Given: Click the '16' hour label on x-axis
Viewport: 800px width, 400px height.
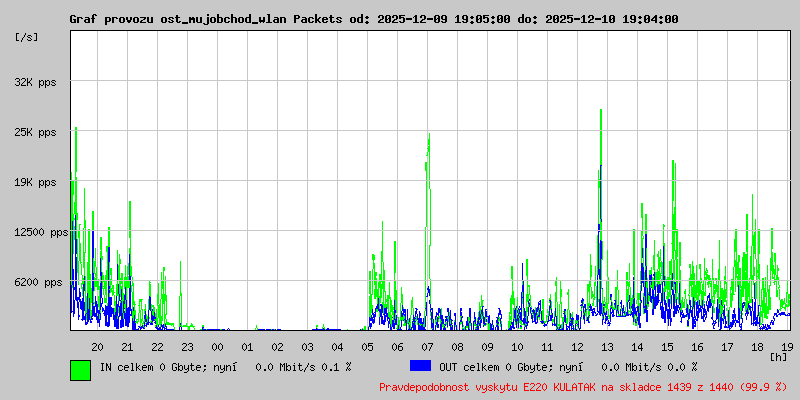Looking at the screenshot, I should [x=697, y=347].
